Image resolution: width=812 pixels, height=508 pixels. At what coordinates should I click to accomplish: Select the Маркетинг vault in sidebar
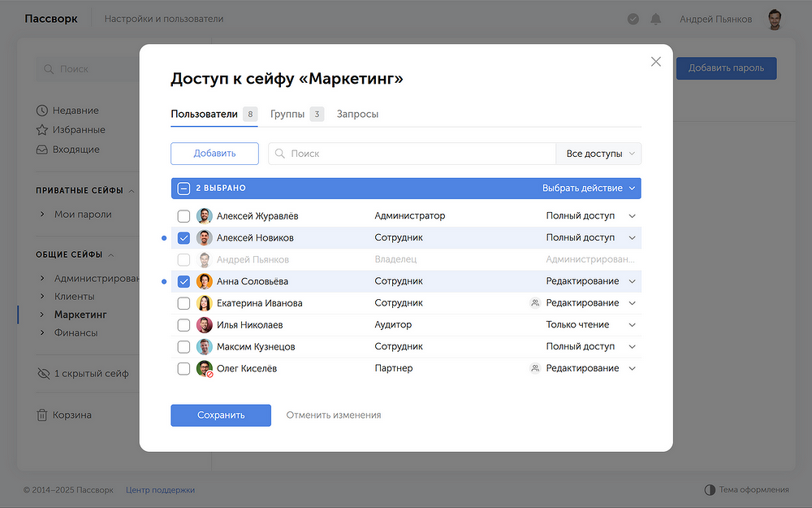click(x=80, y=315)
